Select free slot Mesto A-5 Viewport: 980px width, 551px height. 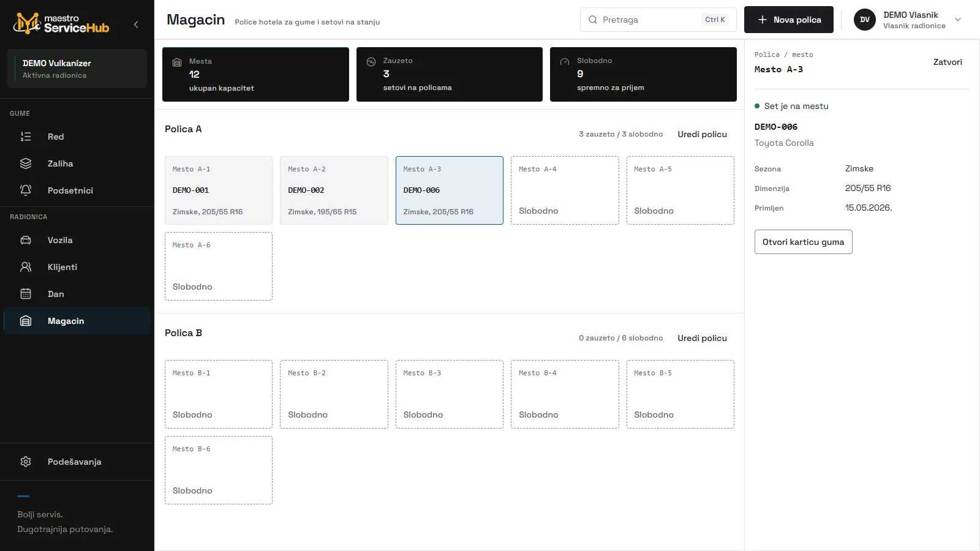click(x=680, y=190)
